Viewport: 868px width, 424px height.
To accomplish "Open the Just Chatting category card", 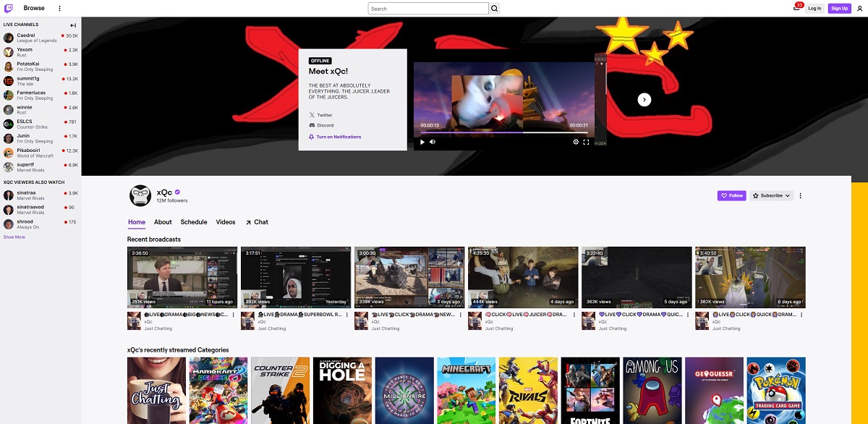I will click(156, 390).
